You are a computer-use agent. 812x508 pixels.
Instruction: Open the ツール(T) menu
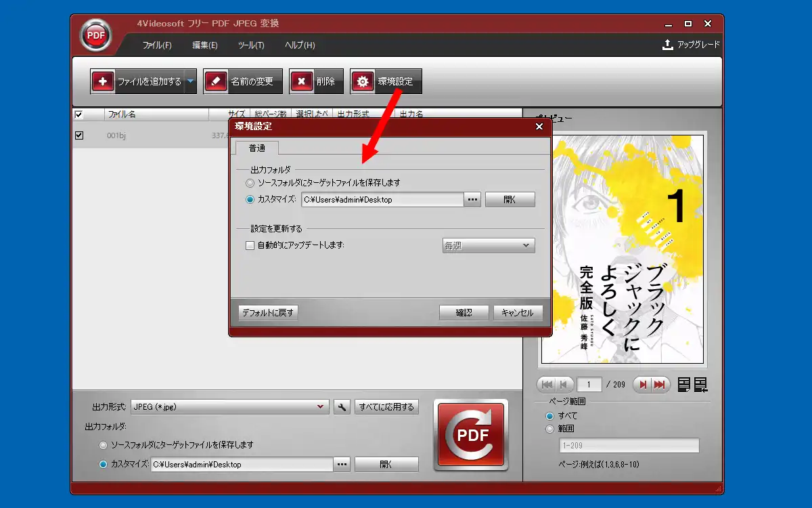click(251, 45)
